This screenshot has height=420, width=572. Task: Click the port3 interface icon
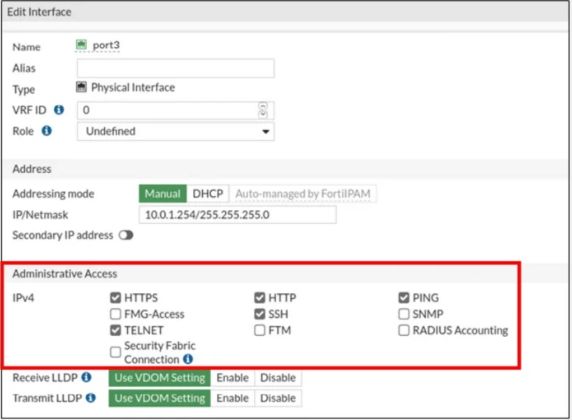(81, 45)
